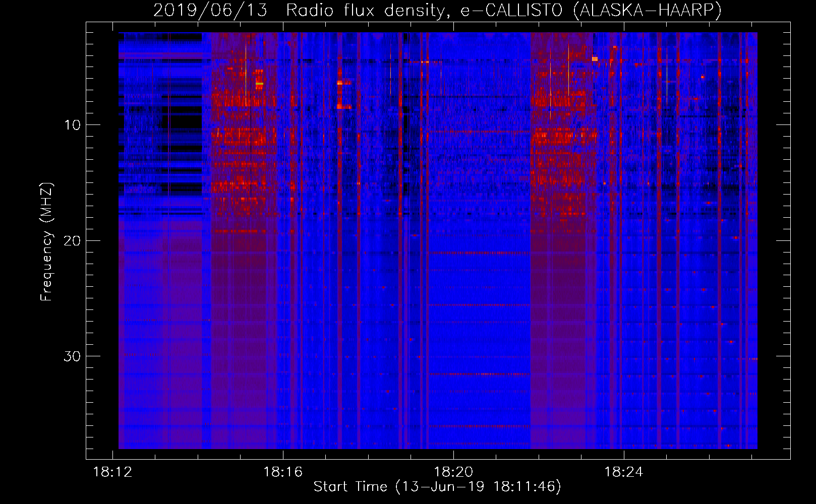Click the '30' frequency tick label

[72, 356]
